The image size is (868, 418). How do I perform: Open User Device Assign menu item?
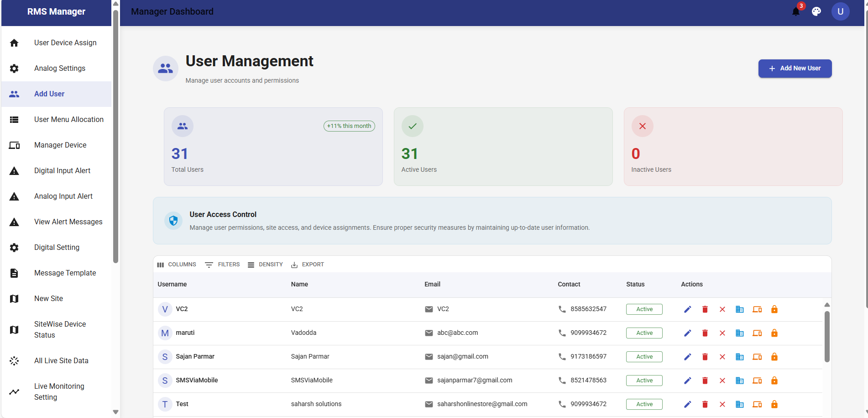57,43
